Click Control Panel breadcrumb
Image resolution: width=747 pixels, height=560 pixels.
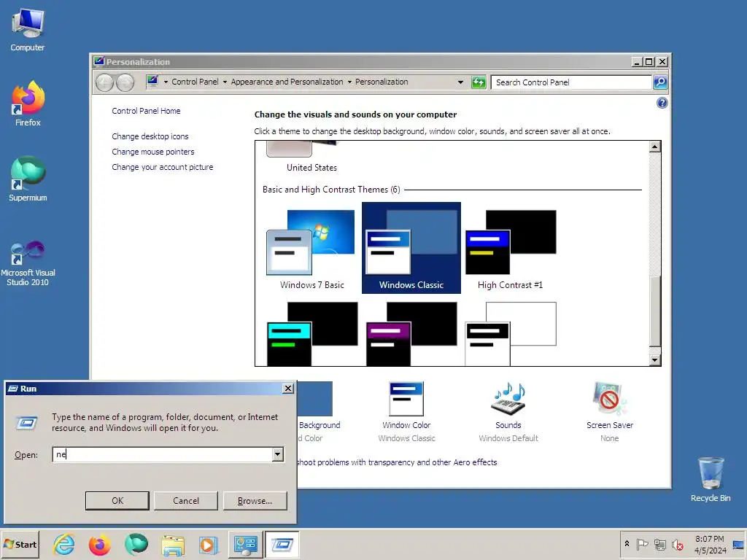click(x=195, y=82)
